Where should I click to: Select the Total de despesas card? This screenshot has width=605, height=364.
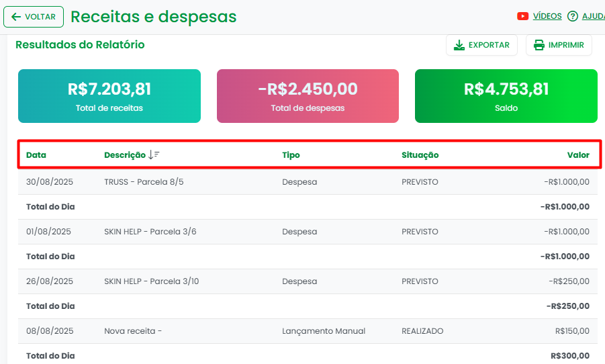(308, 96)
